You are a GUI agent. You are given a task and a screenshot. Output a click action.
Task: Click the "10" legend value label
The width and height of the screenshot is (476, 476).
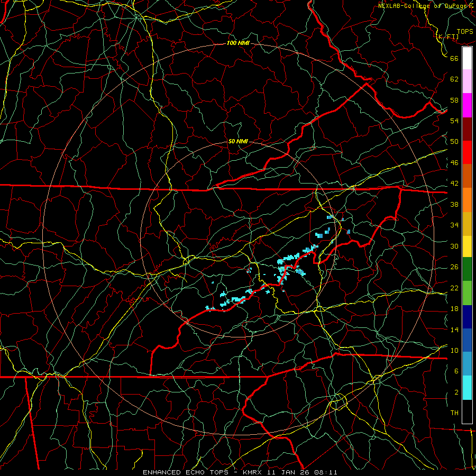click(x=454, y=350)
